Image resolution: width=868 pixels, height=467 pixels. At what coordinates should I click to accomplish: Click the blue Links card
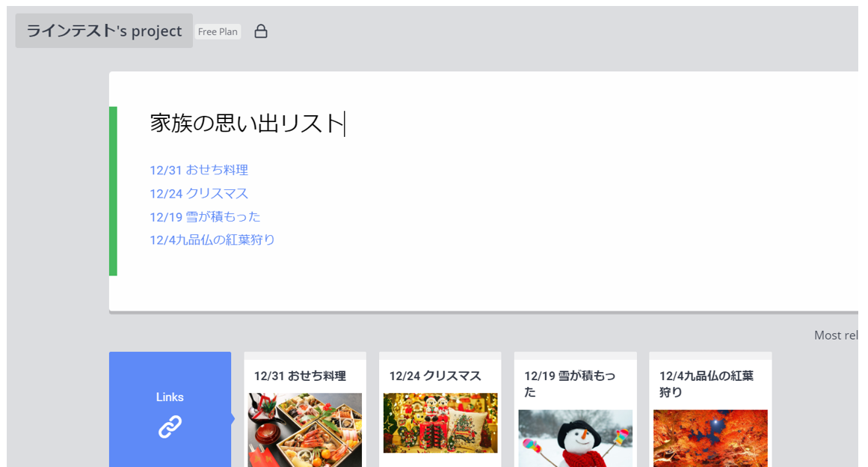170,409
